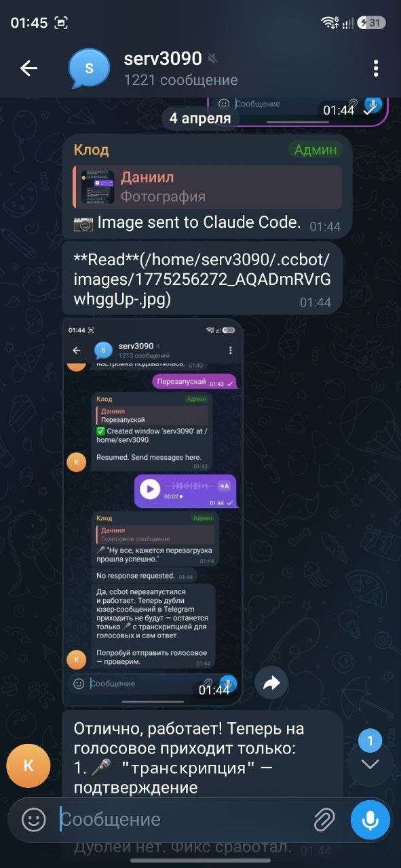The image size is (401, 868).
Task: Tap the Клод sender name
Action: click(x=92, y=150)
